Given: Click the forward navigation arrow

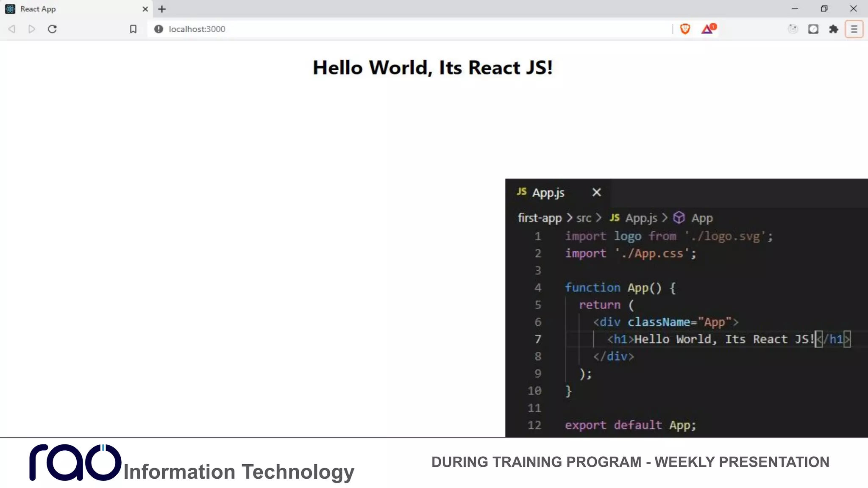Looking at the screenshot, I should [32, 29].
